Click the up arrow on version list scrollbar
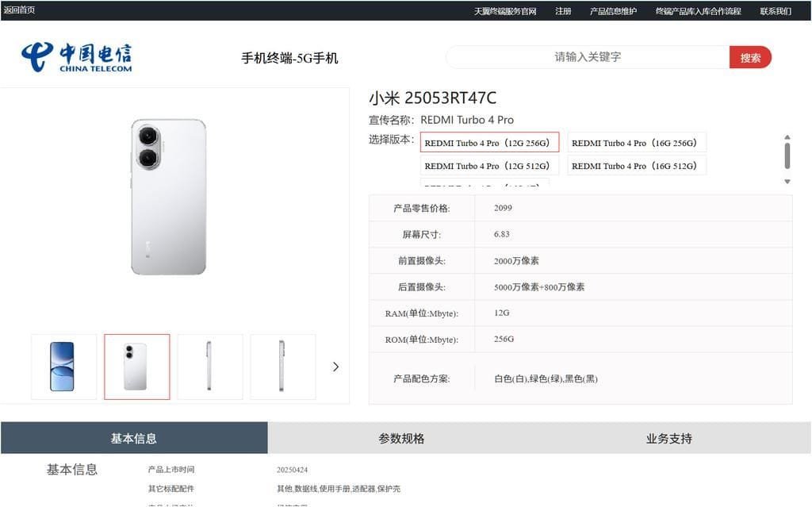Image resolution: width=812 pixels, height=507 pixels. (787, 136)
